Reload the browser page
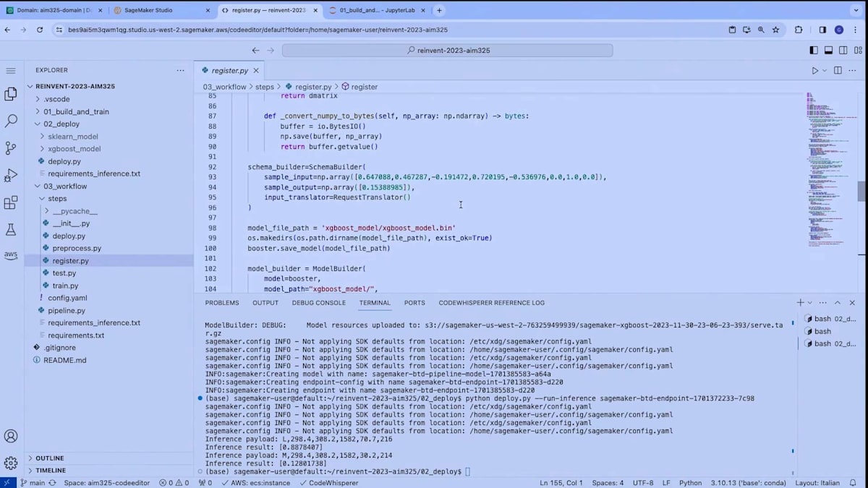 point(39,30)
